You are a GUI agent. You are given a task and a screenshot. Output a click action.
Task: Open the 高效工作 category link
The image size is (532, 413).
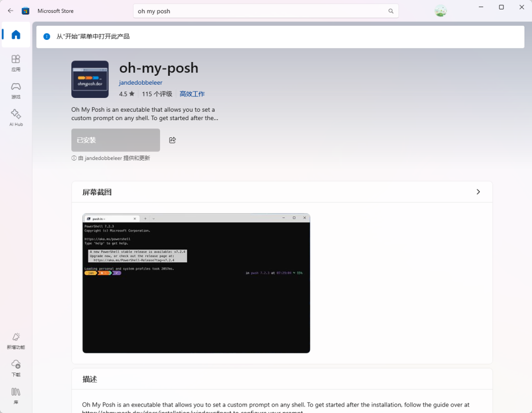(x=192, y=94)
